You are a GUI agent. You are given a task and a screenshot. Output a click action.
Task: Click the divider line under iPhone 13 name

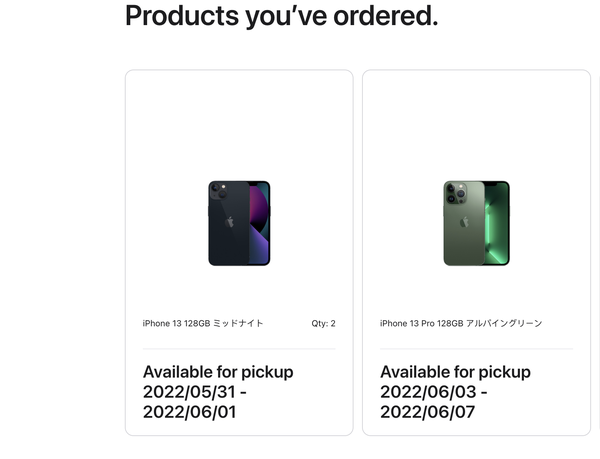click(x=239, y=348)
